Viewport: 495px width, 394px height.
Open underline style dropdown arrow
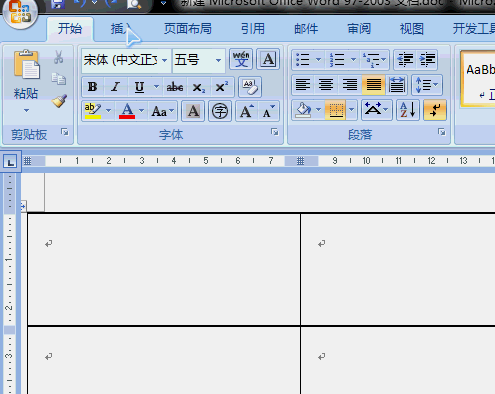pos(156,87)
